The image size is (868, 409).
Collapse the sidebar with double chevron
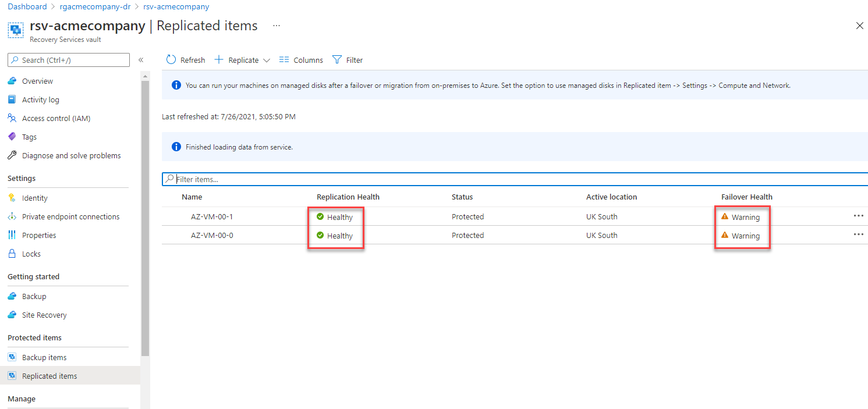(x=141, y=60)
